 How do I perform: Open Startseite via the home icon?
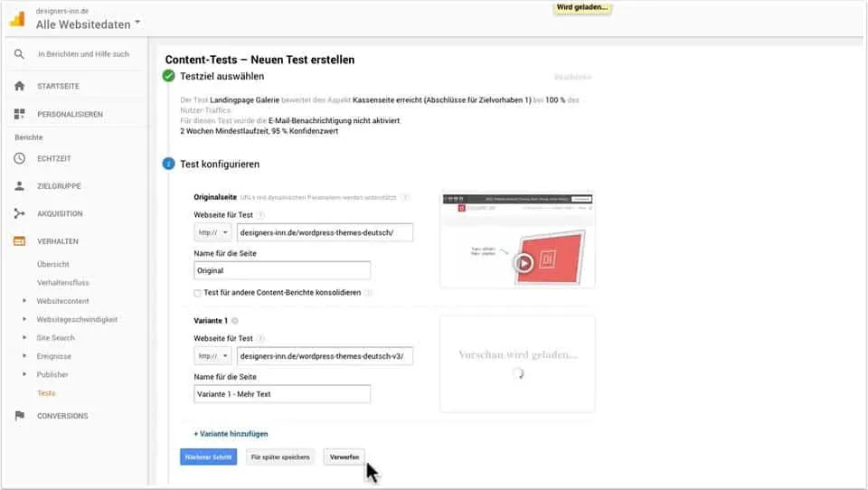[x=19, y=86]
